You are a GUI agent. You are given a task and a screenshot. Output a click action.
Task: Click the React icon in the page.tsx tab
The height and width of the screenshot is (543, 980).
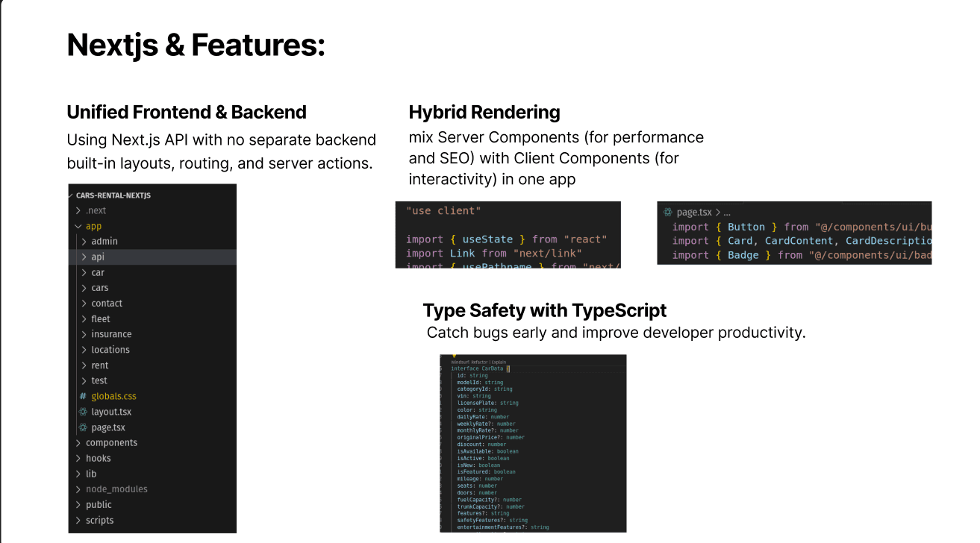point(668,213)
